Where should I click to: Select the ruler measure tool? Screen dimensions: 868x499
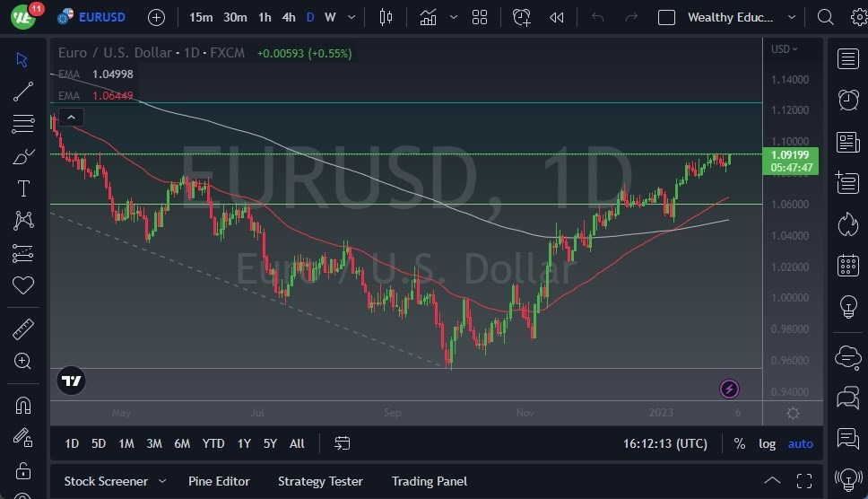[x=22, y=329]
